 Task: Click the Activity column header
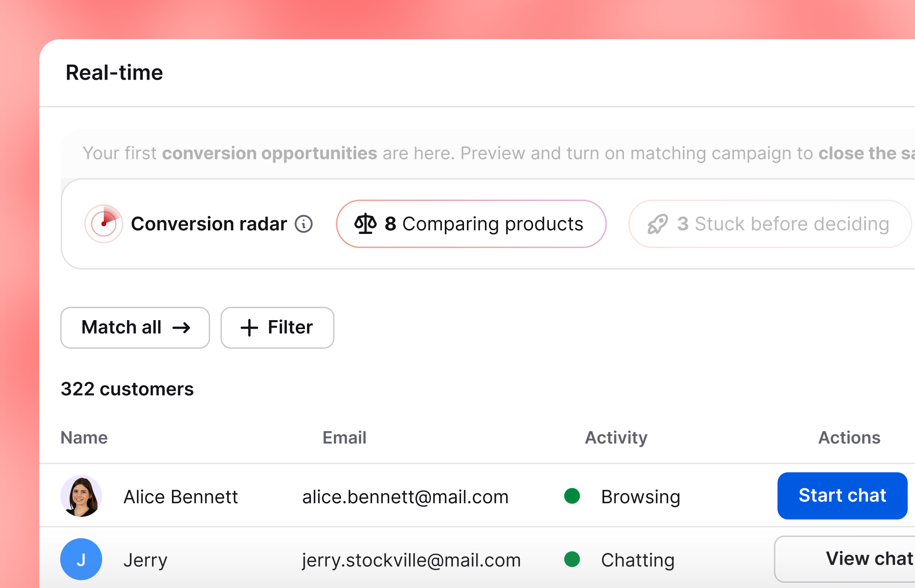click(x=616, y=438)
